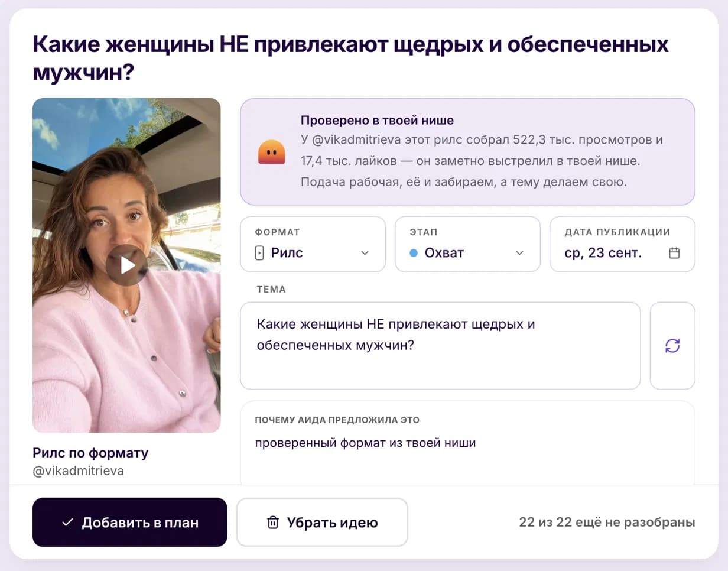This screenshot has width=728, height=571.
Task: Open the @vikadmitrieva handle under the thumbnail
Action: click(x=78, y=471)
